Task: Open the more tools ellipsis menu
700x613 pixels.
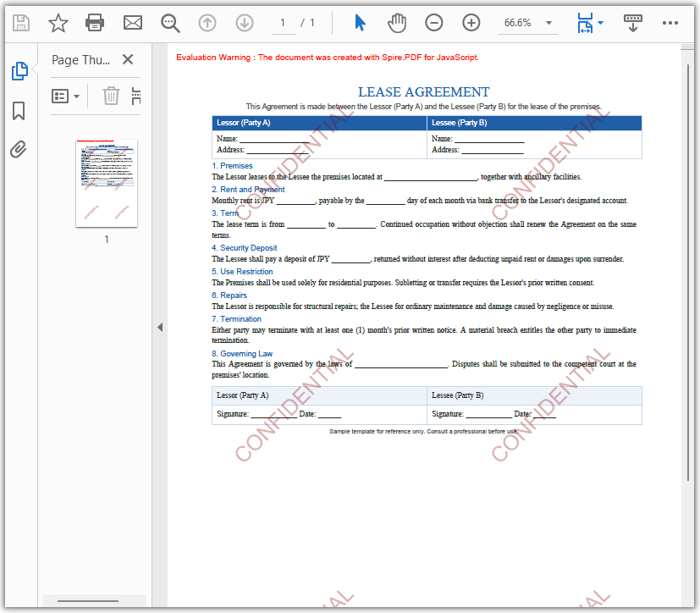Action: (670, 23)
